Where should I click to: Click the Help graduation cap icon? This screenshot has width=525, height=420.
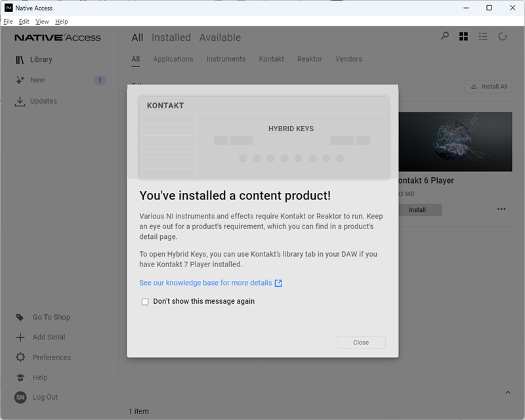(x=20, y=378)
